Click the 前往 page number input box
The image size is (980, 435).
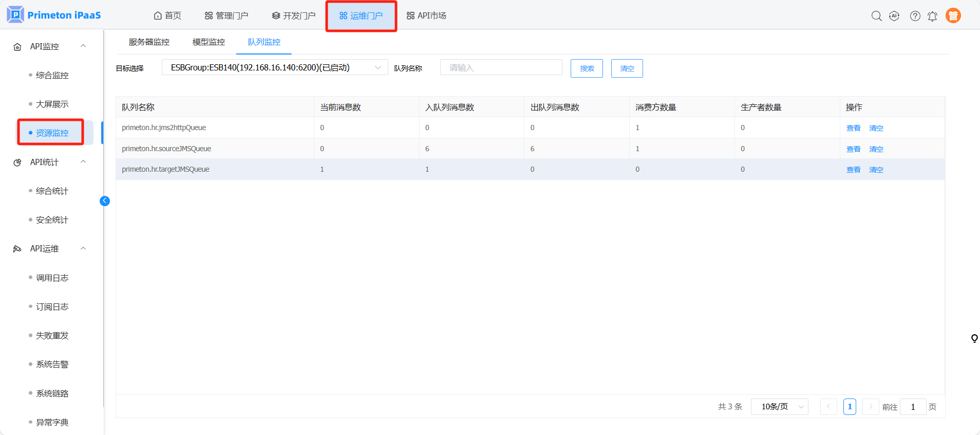pyautogui.click(x=913, y=407)
